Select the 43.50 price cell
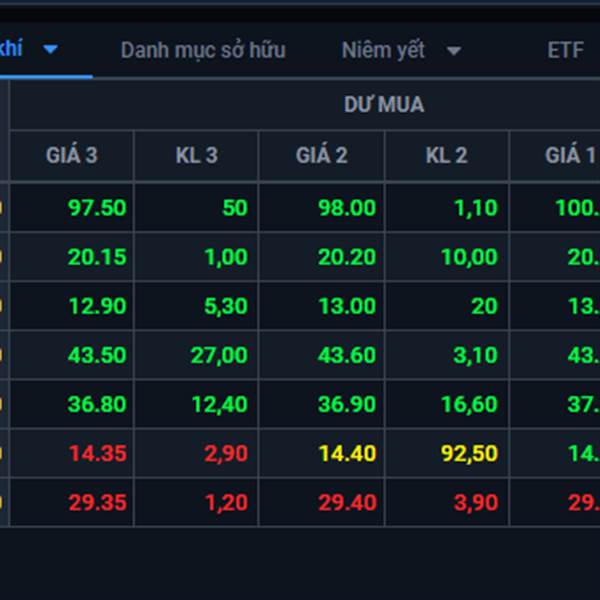The height and width of the screenshot is (600, 600). (72, 355)
